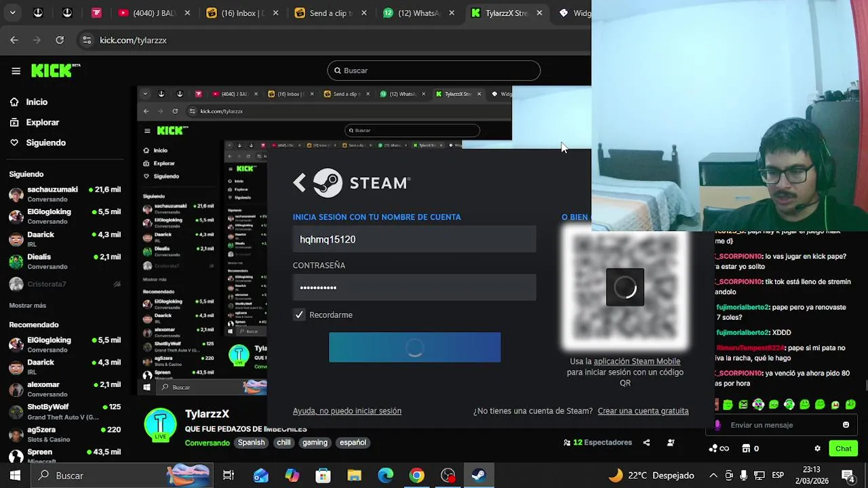This screenshot has height=488, width=868.
Task: Share the TylarzzX stream
Action: (646, 443)
